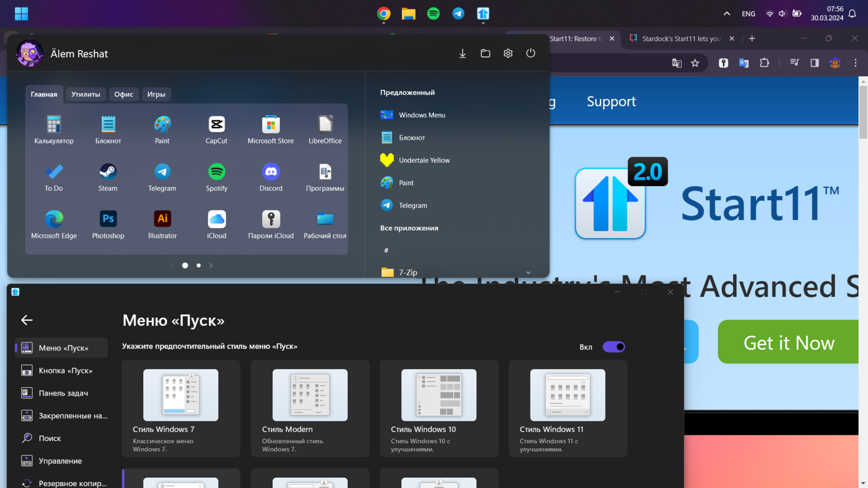Open the folder icon in start menu header
This screenshot has width=868, height=488.
tap(485, 53)
